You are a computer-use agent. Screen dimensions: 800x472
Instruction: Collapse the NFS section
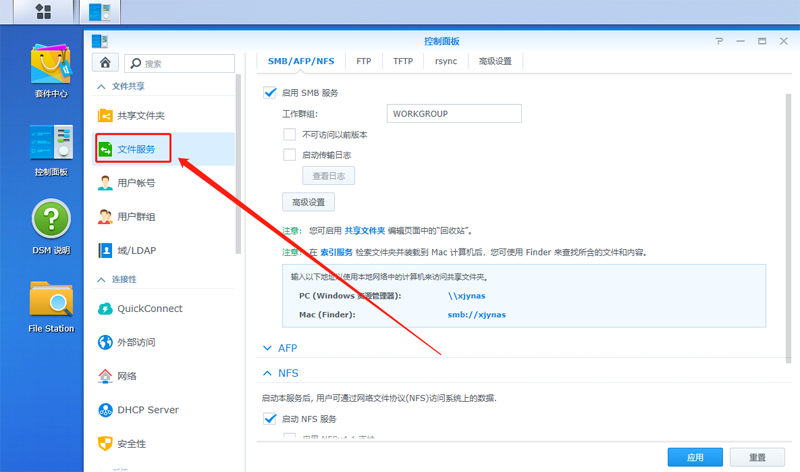(x=267, y=373)
